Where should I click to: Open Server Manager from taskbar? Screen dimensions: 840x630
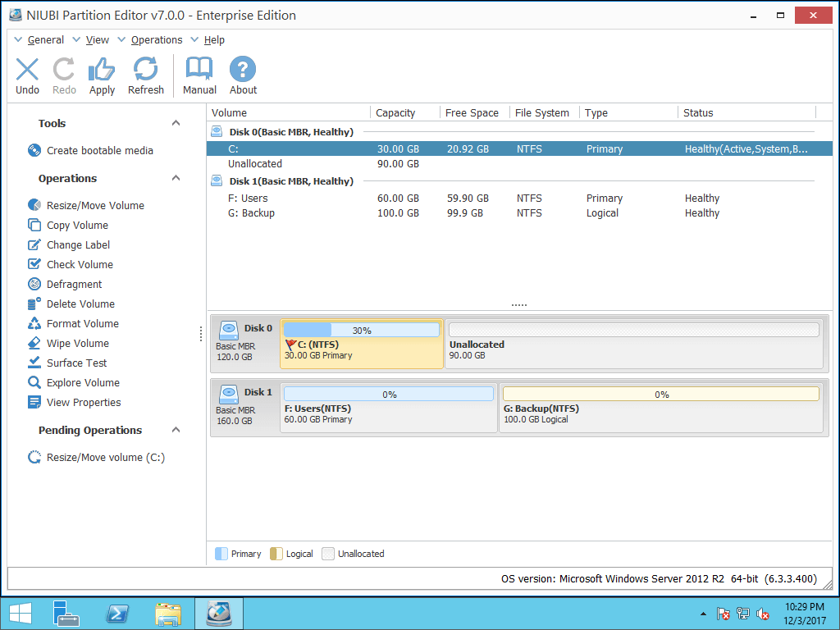point(66,614)
